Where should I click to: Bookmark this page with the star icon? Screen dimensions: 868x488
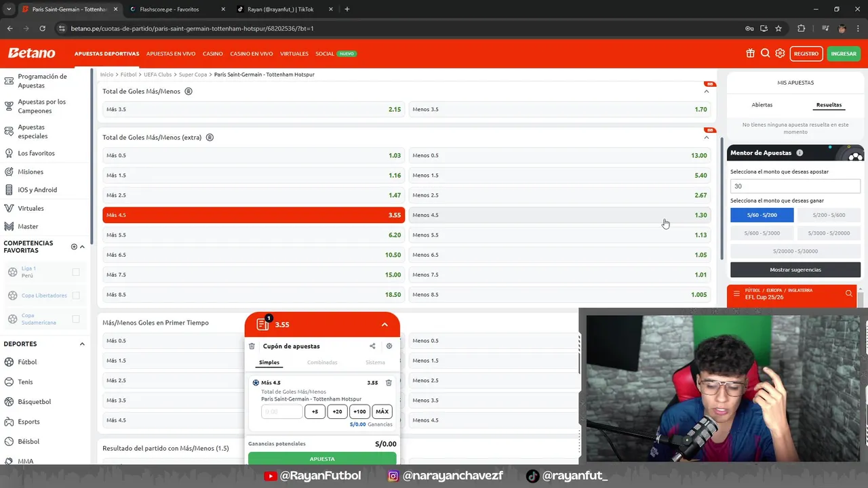coord(778,28)
